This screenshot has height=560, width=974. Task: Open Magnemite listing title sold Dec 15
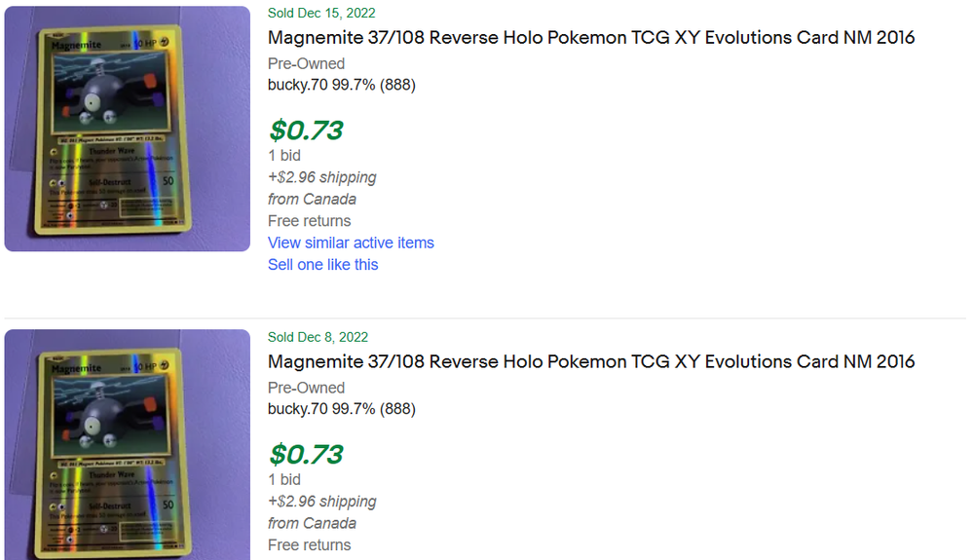point(591,38)
